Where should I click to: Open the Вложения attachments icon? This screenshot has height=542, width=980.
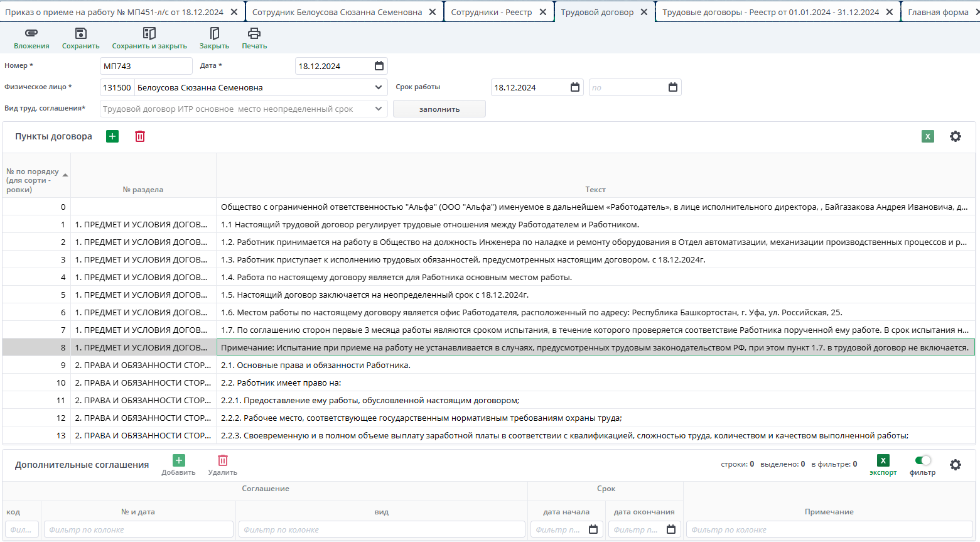[x=31, y=34]
